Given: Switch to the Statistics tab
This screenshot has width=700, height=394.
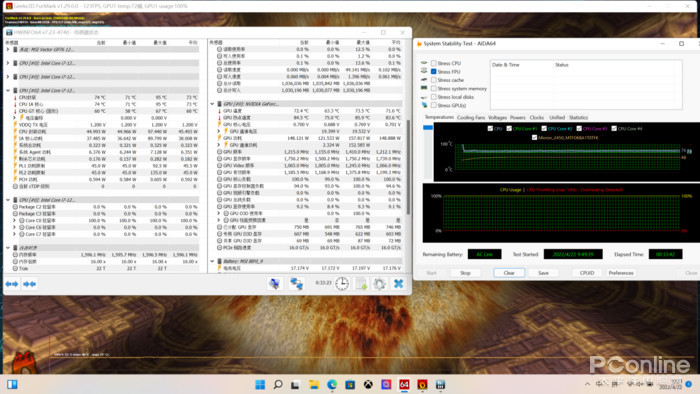Looking at the screenshot, I should click(x=578, y=117).
